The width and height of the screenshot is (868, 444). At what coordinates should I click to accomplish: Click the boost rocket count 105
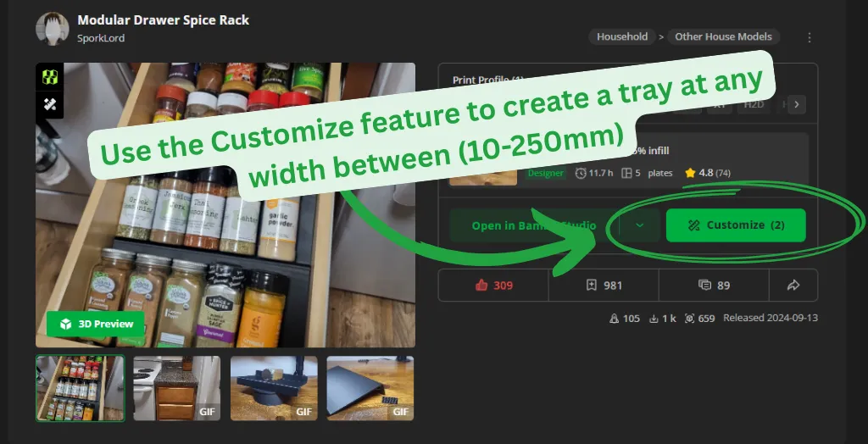click(x=624, y=319)
